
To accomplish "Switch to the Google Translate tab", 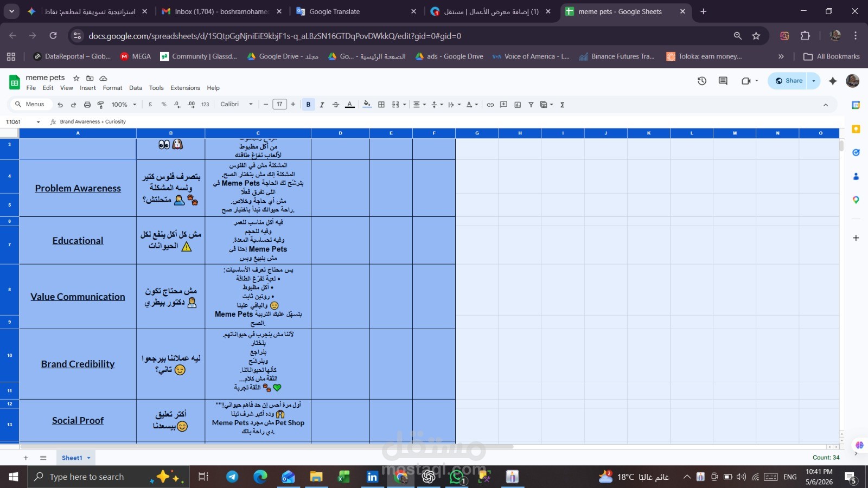I will (355, 11).
